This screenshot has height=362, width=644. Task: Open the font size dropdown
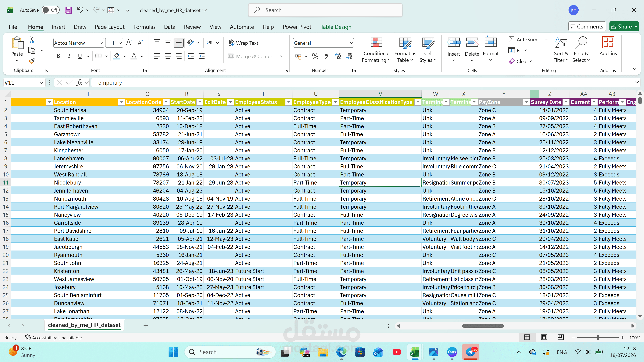click(121, 43)
